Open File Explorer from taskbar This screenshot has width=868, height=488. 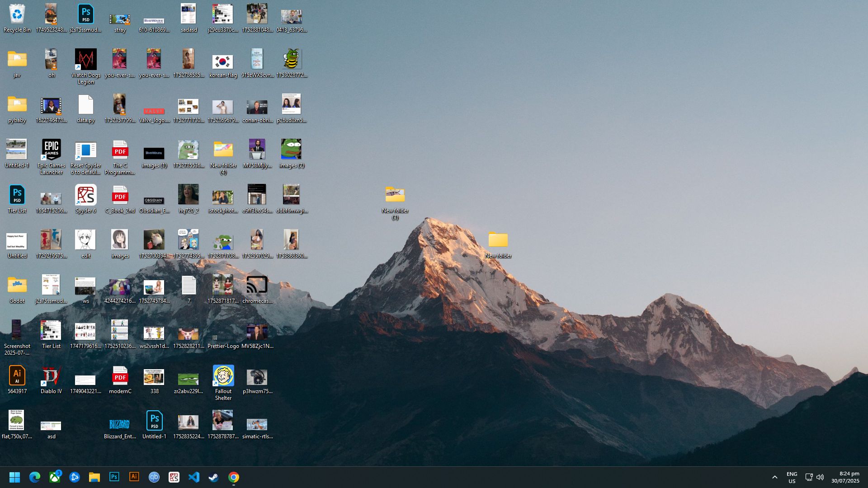click(94, 477)
